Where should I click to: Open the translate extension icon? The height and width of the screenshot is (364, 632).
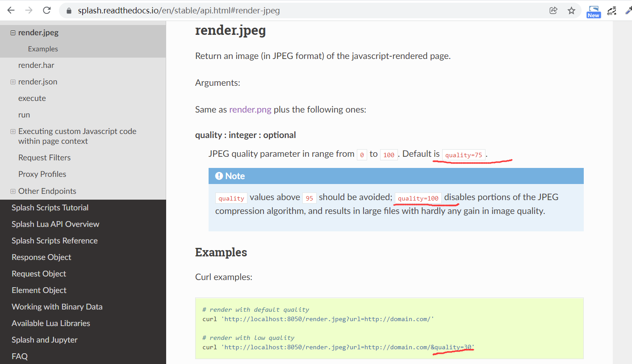[612, 11]
